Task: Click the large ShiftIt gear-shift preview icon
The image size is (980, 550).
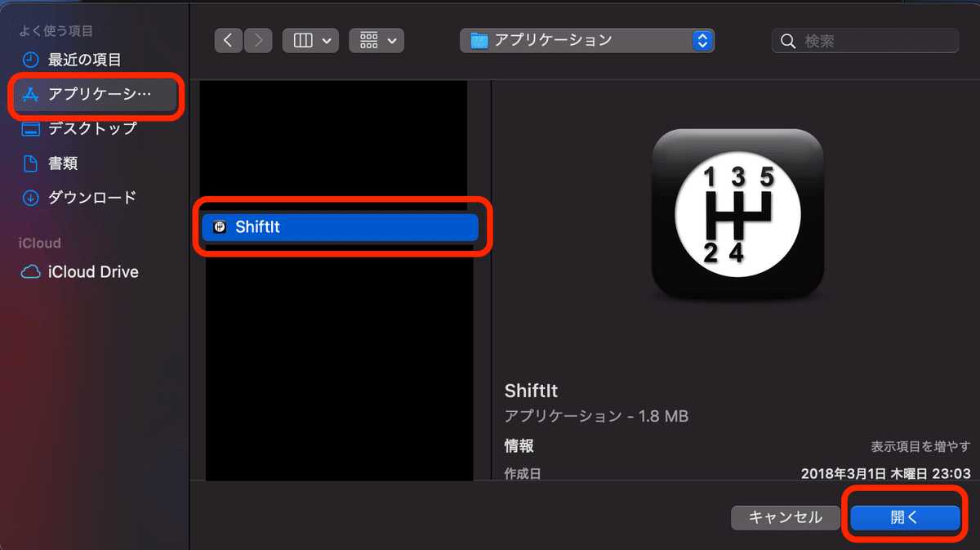Action: tap(738, 214)
